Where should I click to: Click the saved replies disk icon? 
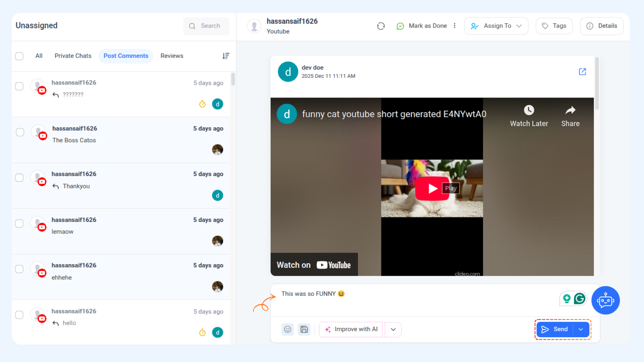pyautogui.click(x=304, y=329)
